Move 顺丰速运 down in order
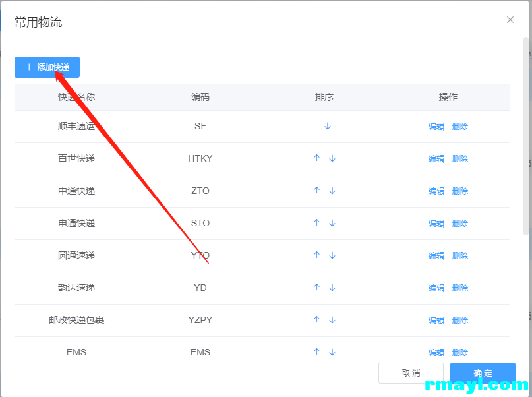Image resolution: width=532 pixels, height=397 pixels. point(328,126)
